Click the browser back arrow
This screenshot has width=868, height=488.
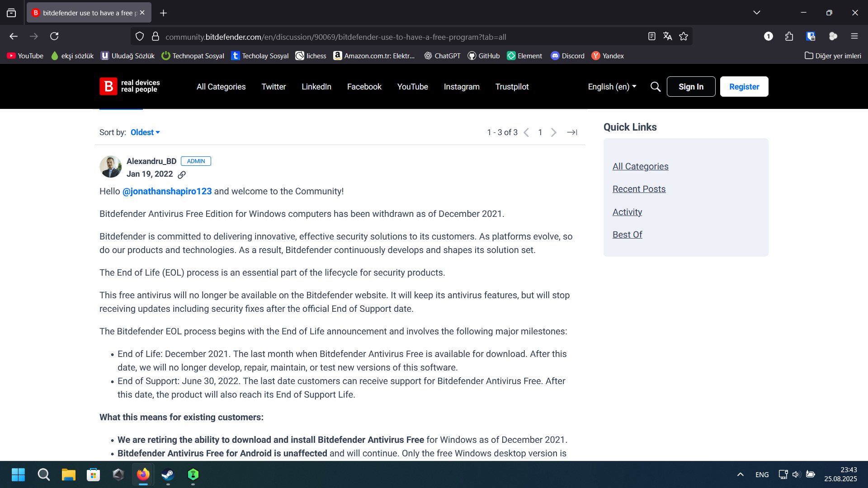tap(14, 36)
